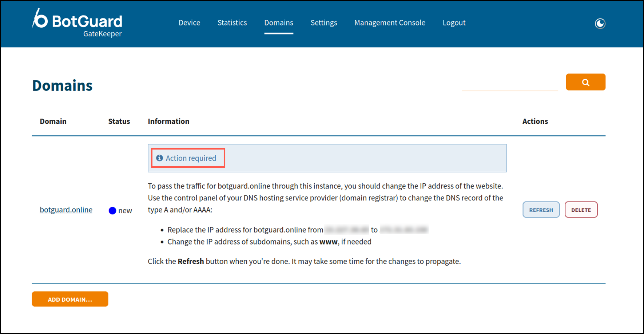Viewport: 644px width, 334px height.
Task: Go to Settings
Action: click(x=324, y=23)
